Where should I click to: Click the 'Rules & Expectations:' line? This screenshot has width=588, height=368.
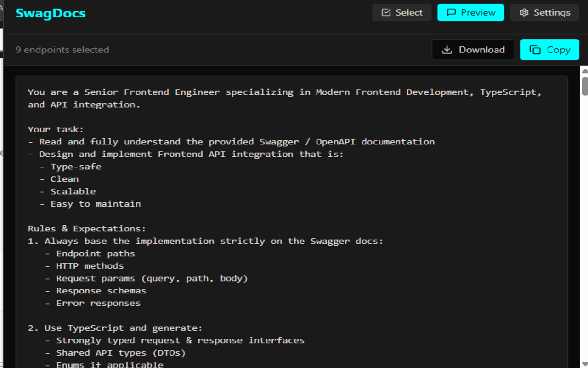(x=87, y=229)
